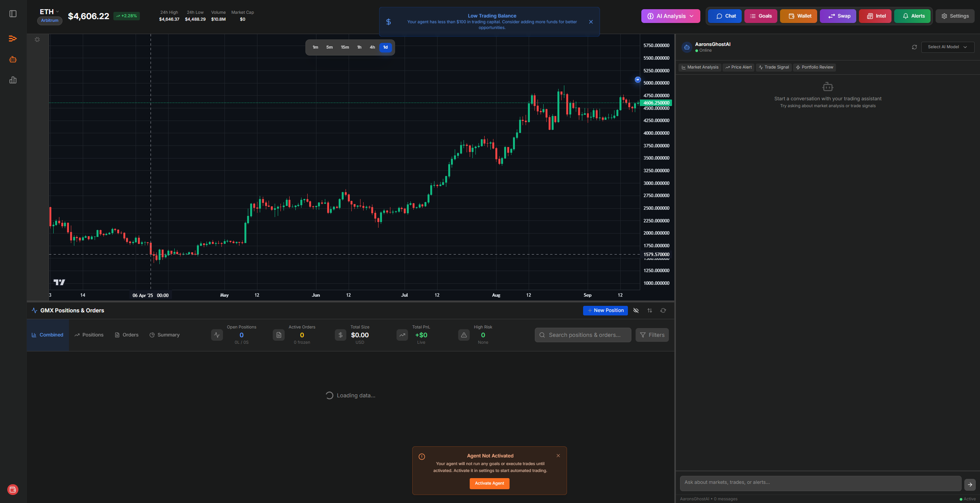This screenshot has height=503, width=980.
Task: Open the AI Analysis dropdown
Action: (x=670, y=16)
